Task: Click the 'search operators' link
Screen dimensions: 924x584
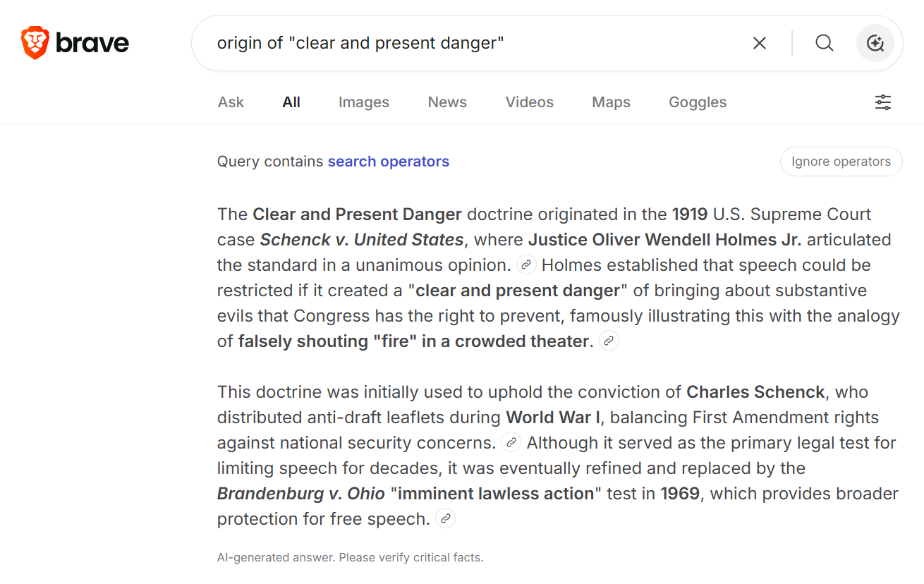Action: [x=389, y=162]
